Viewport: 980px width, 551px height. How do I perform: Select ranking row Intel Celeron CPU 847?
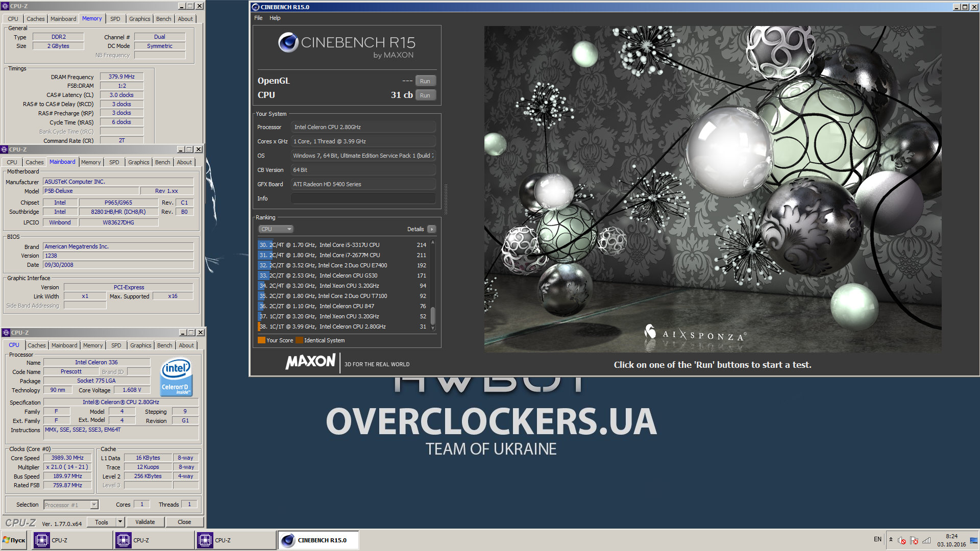coord(342,306)
